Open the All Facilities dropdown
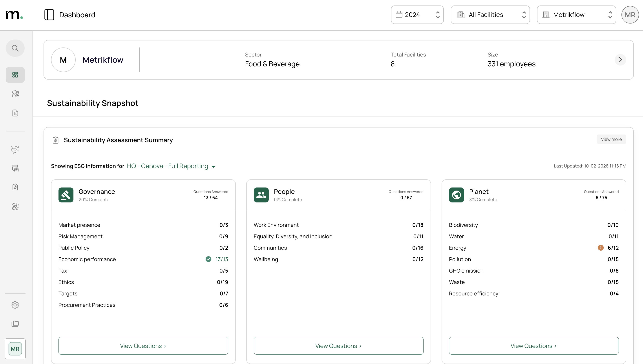Image resolution: width=643 pixels, height=364 pixels. [490, 15]
